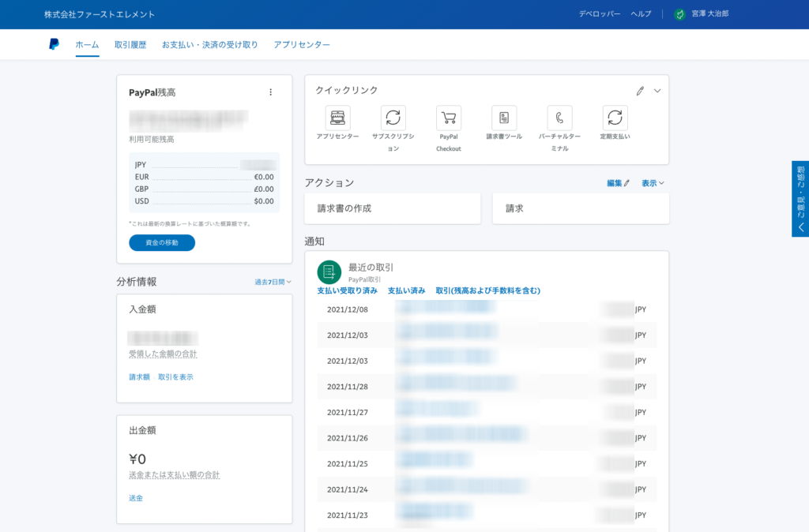
Task: Go to the アプリセンター nav tab
Action: (302, 45)
